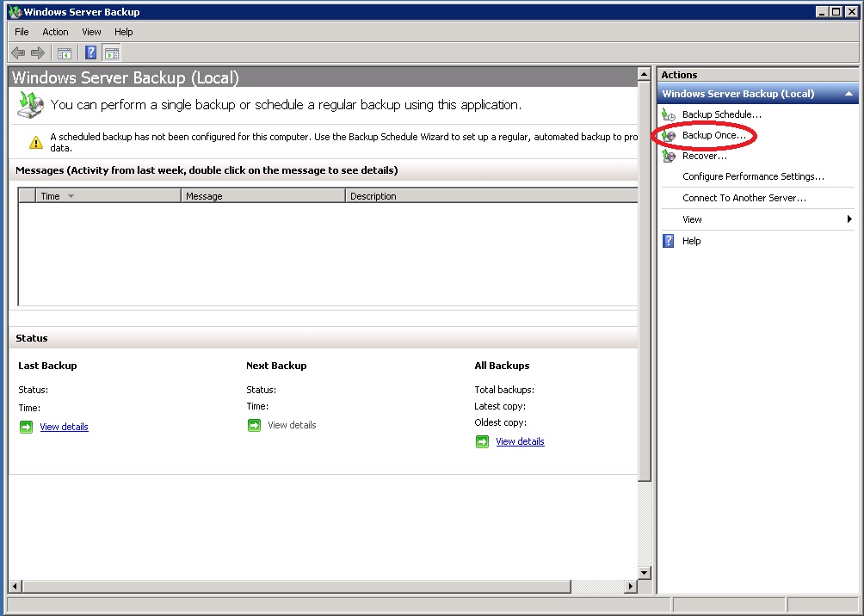Click vertical scrollbar down arrow

[x=644, y=572]
